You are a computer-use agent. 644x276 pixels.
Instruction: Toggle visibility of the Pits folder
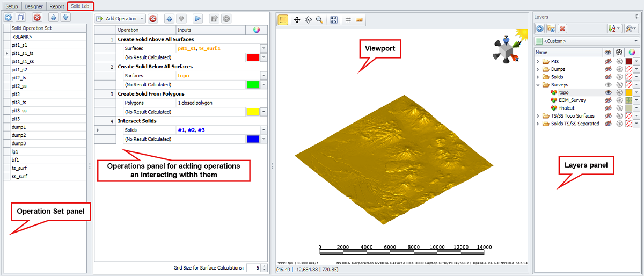pyautogui.click(x=608, y=62)
